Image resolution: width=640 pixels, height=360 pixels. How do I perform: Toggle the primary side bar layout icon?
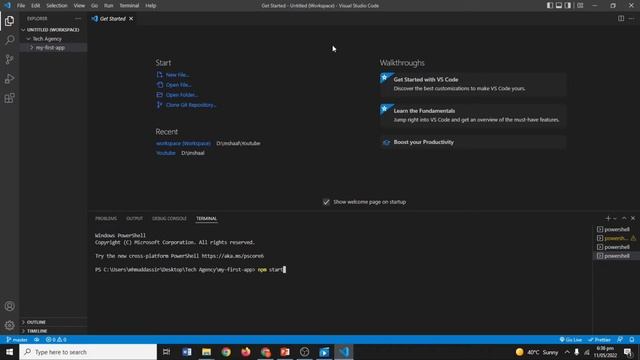point(550,5)
